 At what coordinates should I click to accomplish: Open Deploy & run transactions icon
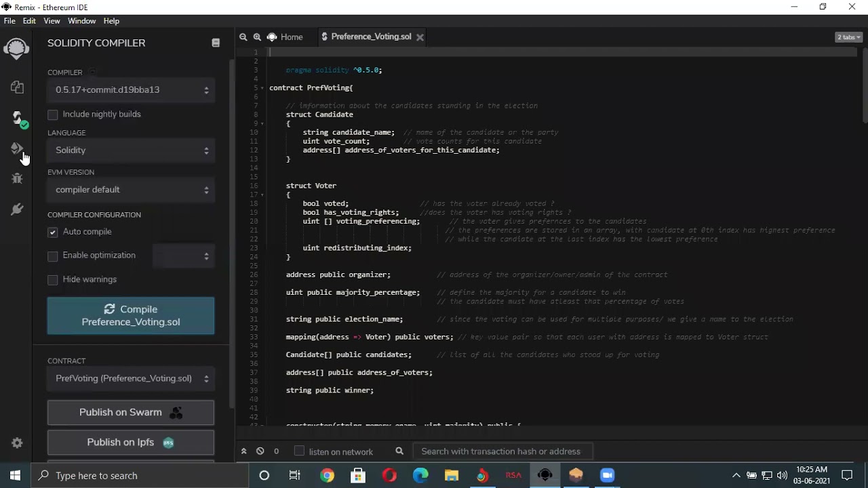click(x=16, y=149)
